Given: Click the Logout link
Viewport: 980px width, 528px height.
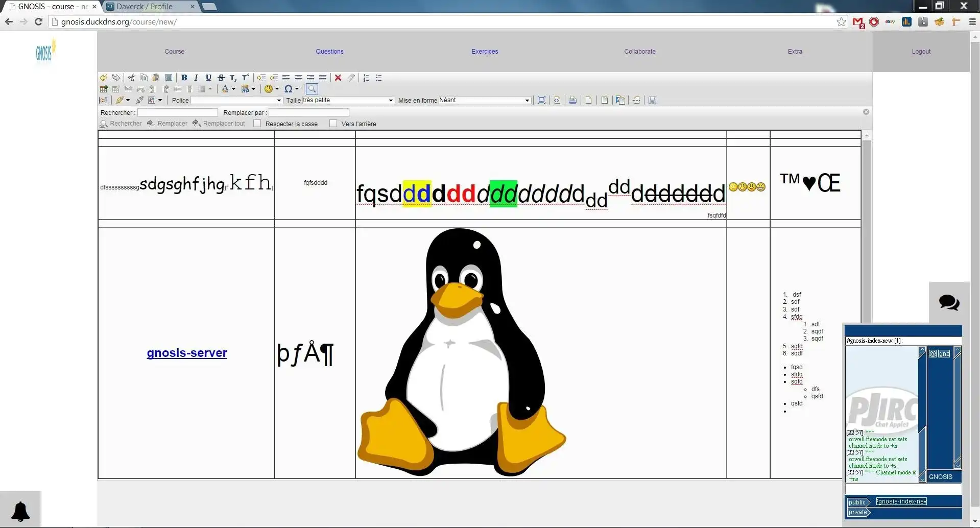Looking at the screenshot, I should tap(921, 52).
